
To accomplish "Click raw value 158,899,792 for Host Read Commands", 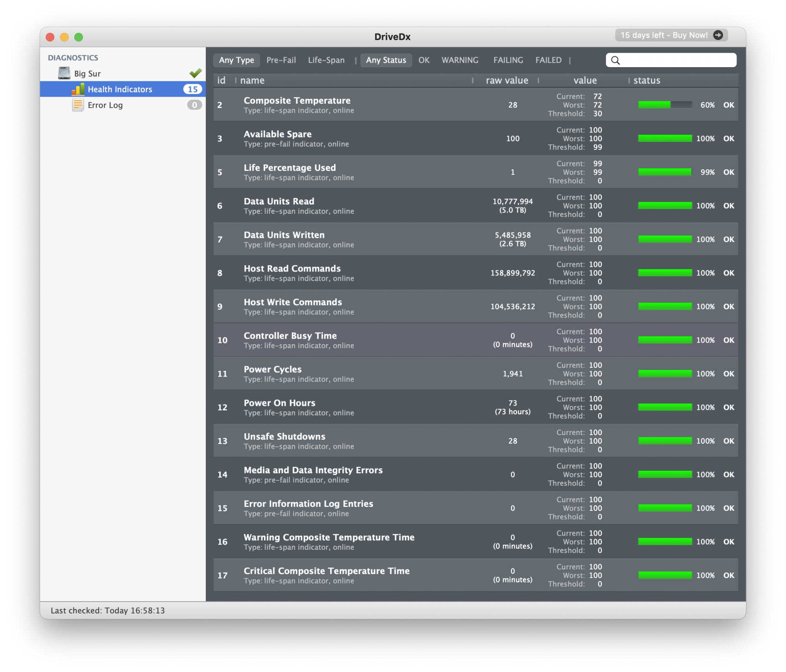I will [512, 273].
